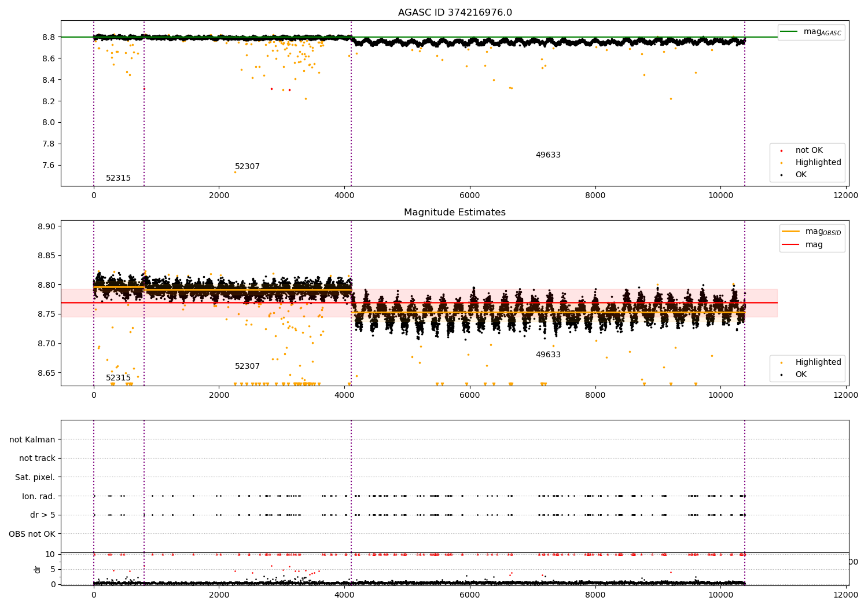The height and width of the screenshot is (608, 868).
Task: Click the 'not Kalman' flag label
Action: point(32,439)
